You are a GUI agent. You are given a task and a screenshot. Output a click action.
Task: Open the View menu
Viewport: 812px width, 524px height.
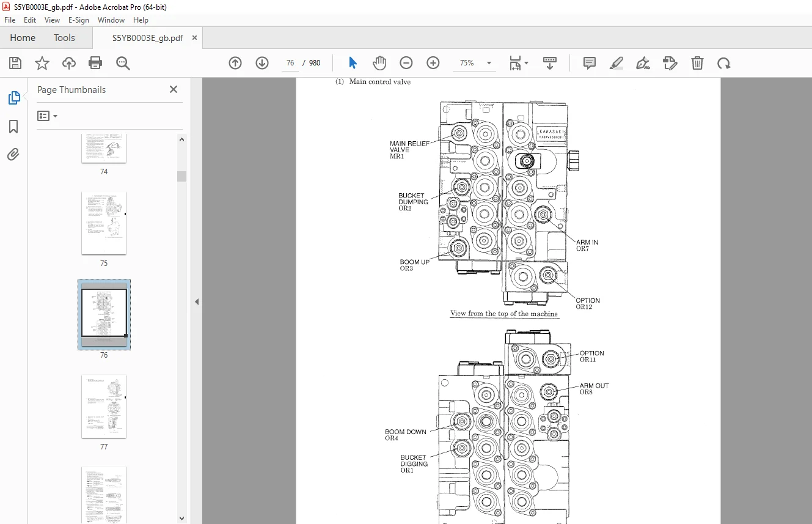(52, 20)
